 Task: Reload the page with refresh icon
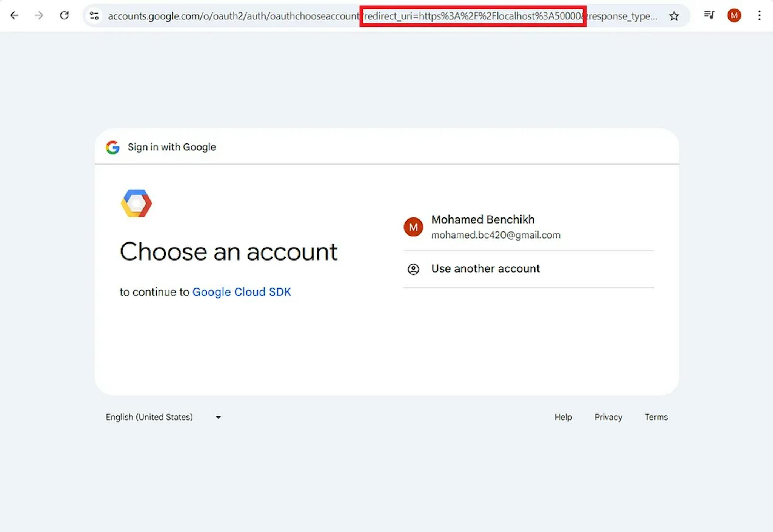pyautogui.click(x=65, y=15)
